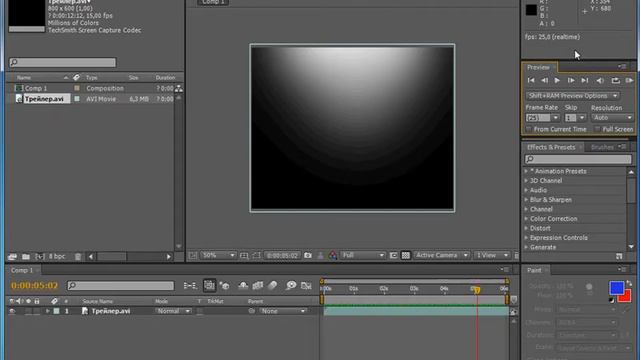The image size is (640, 360).
Task: Open the Active Camera dropdown
Action: point(442,256)
